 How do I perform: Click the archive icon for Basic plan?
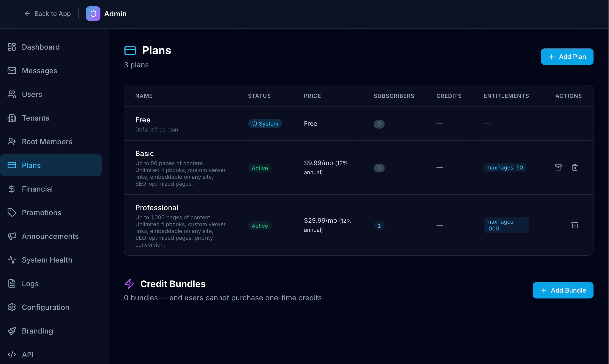coord(558,167)
